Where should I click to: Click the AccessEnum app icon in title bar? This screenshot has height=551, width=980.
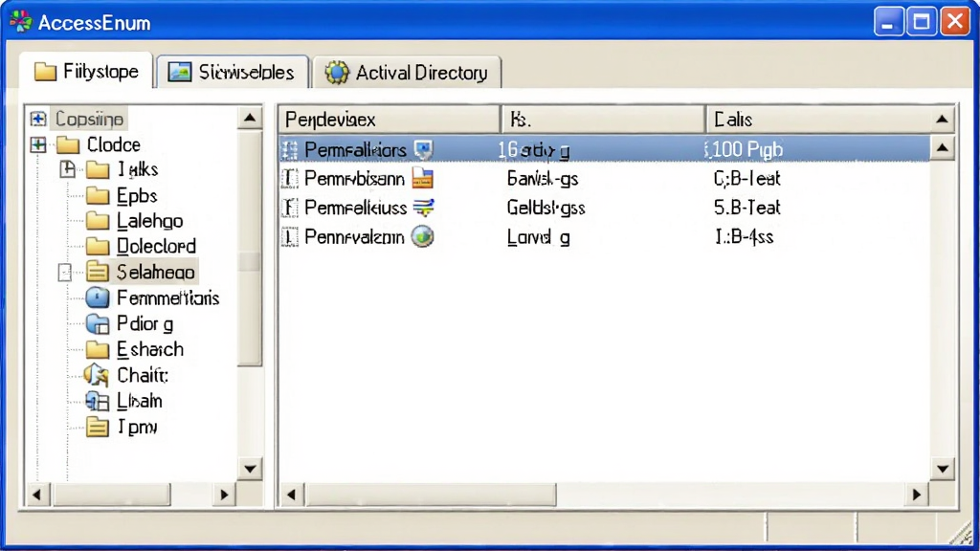[x=21, y=22]
